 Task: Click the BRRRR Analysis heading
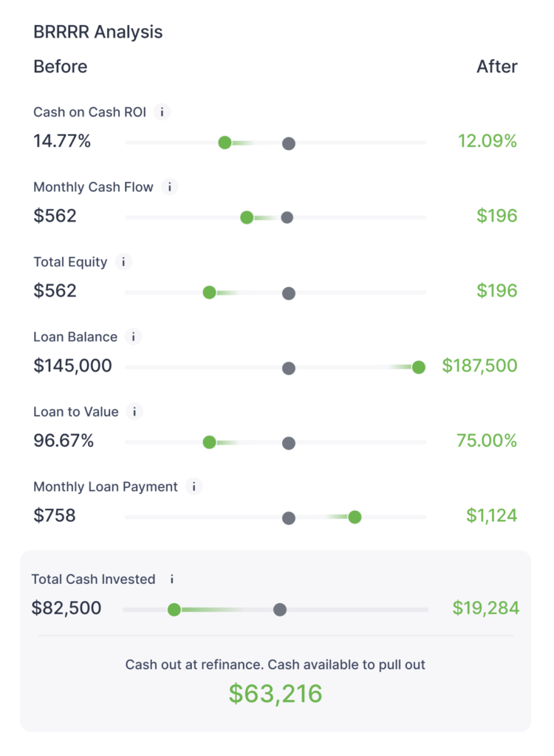[98, 32]
